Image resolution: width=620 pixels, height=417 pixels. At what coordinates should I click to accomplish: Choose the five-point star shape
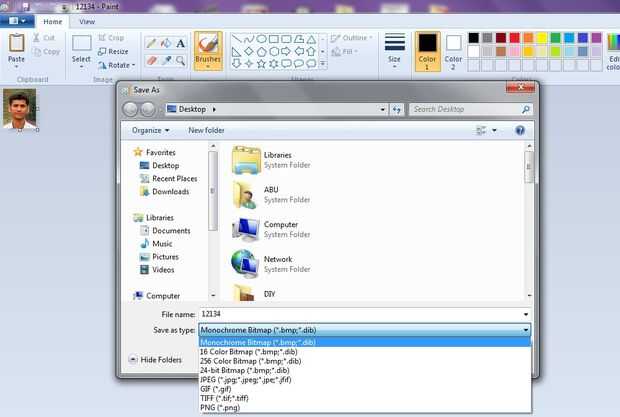(261, 64)
